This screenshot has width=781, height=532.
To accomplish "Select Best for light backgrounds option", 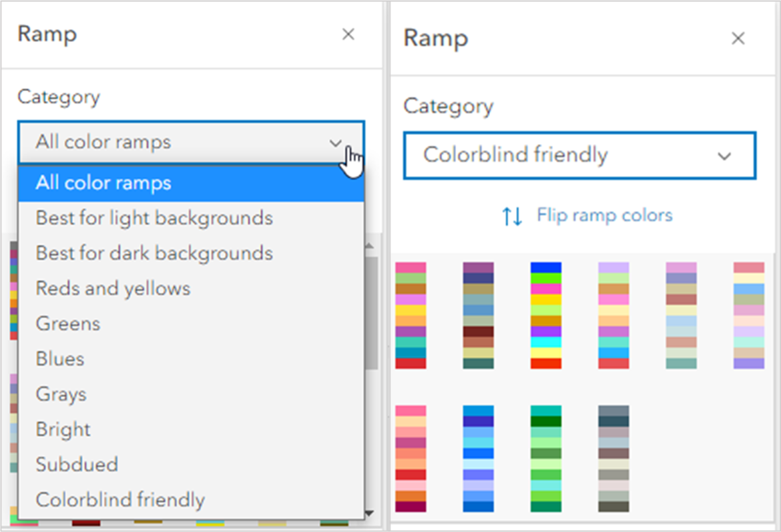I will tap(154, 218).
